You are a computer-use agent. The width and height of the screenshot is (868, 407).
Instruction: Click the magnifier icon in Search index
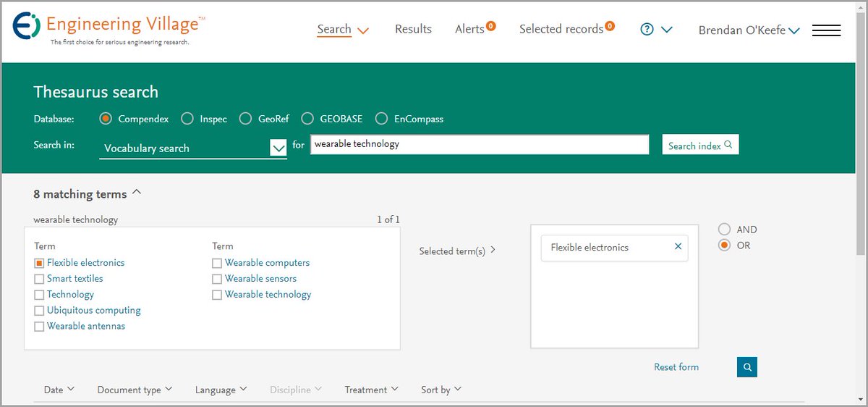pyautogui.click(x=728, y=145)
